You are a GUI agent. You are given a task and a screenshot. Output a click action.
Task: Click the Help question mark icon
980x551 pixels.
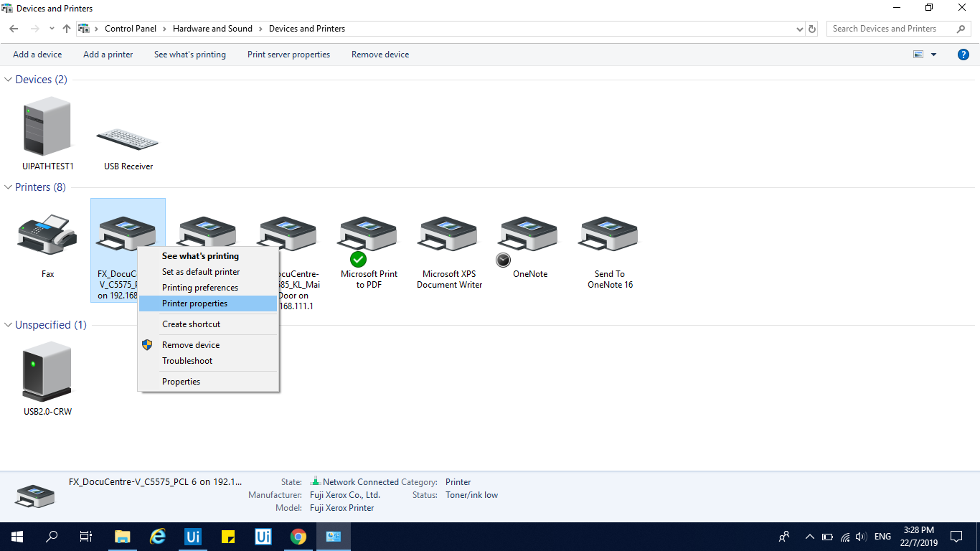pyautogui.click(x=963, y=55)
